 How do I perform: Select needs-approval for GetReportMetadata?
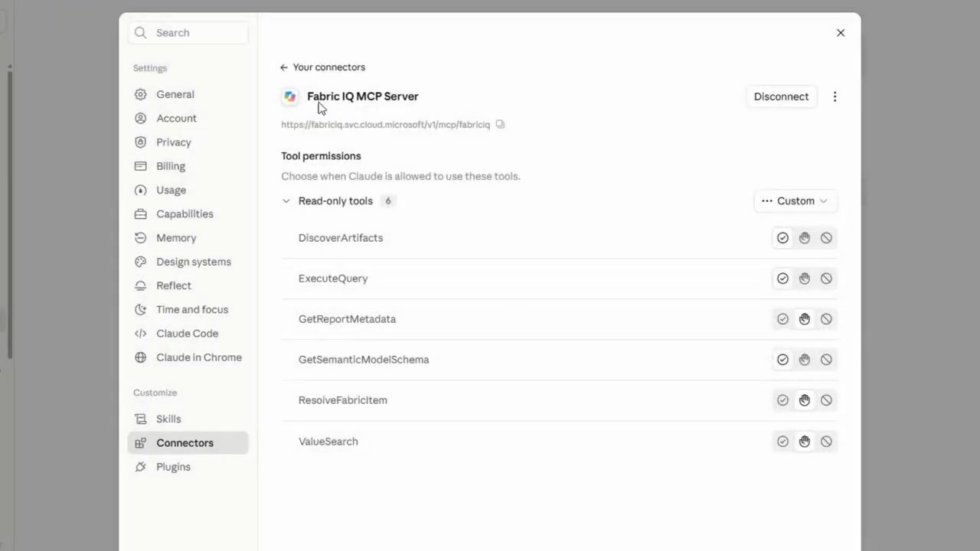click(805, 319)
